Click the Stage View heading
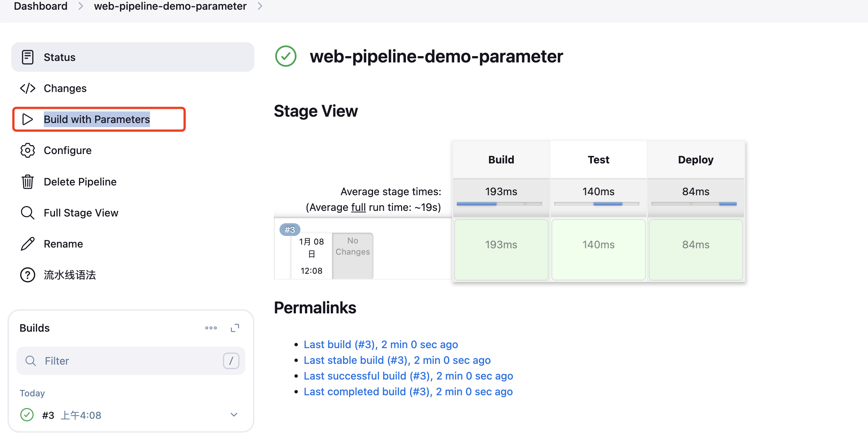 tap(316, 111)
